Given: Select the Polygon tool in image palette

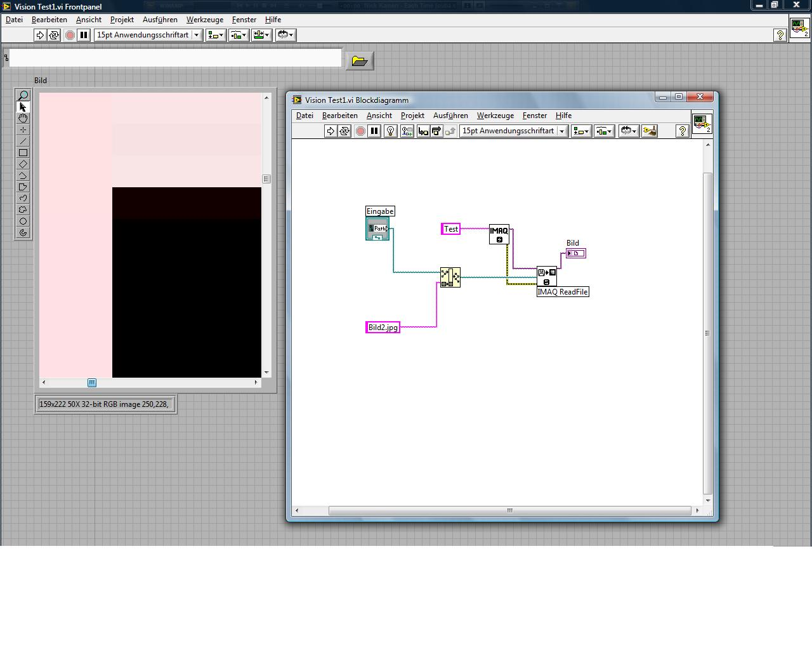Looking at the screenshot, I should point(23,187).
